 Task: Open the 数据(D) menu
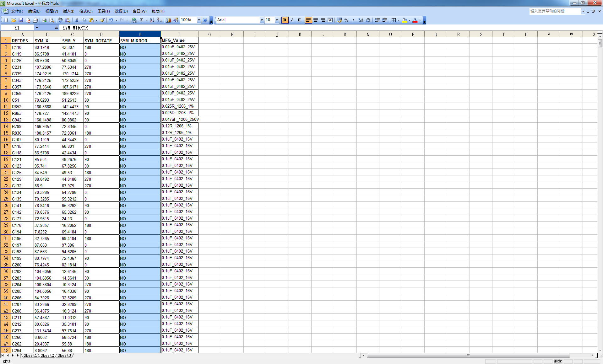click(121, 11)
